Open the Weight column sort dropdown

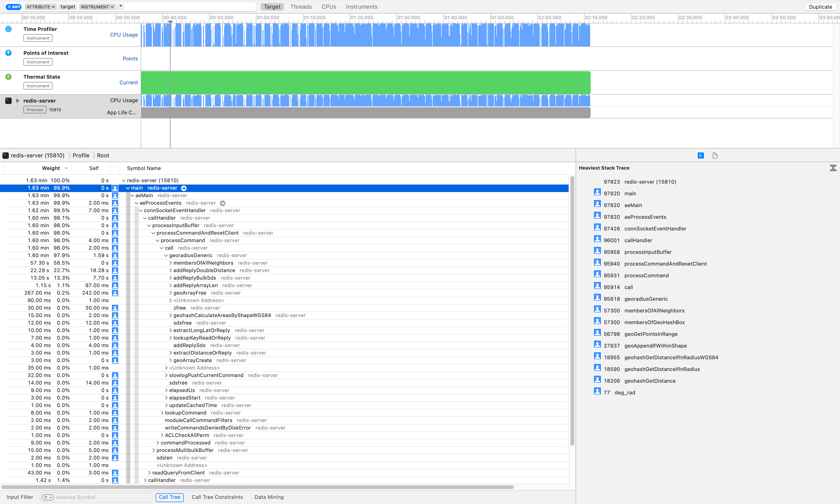(66, 168)
